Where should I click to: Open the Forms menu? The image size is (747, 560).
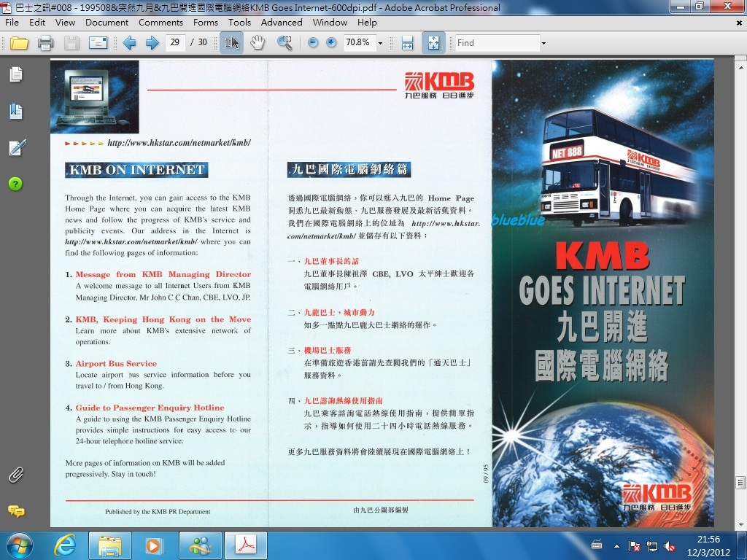pos(205,23)
